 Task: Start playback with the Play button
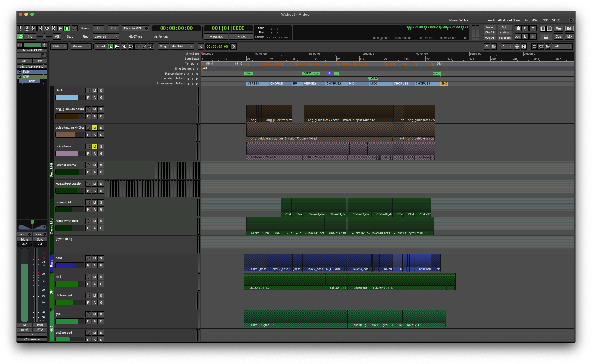pos(60,28)
